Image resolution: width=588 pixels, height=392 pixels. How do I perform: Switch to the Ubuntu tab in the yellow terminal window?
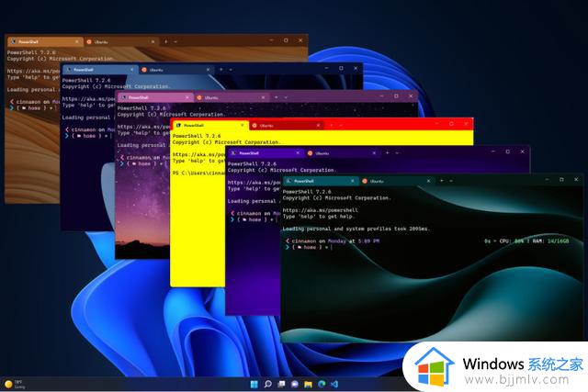pyautogui.click(x=286, y=125)
